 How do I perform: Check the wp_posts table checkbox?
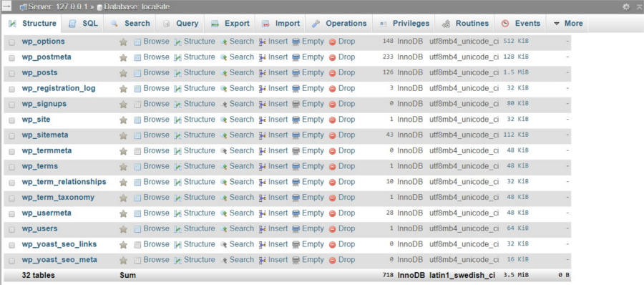12,74
